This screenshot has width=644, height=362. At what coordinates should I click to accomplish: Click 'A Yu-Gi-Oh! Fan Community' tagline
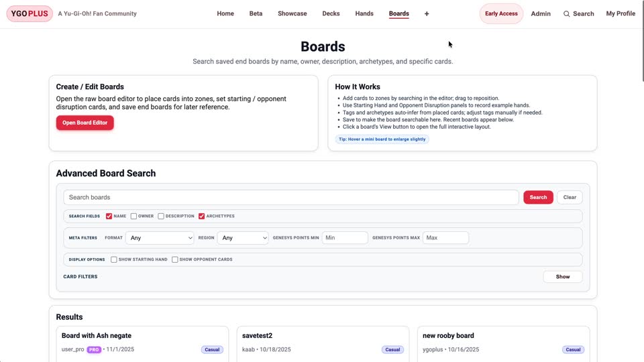[x=97, y=13]
